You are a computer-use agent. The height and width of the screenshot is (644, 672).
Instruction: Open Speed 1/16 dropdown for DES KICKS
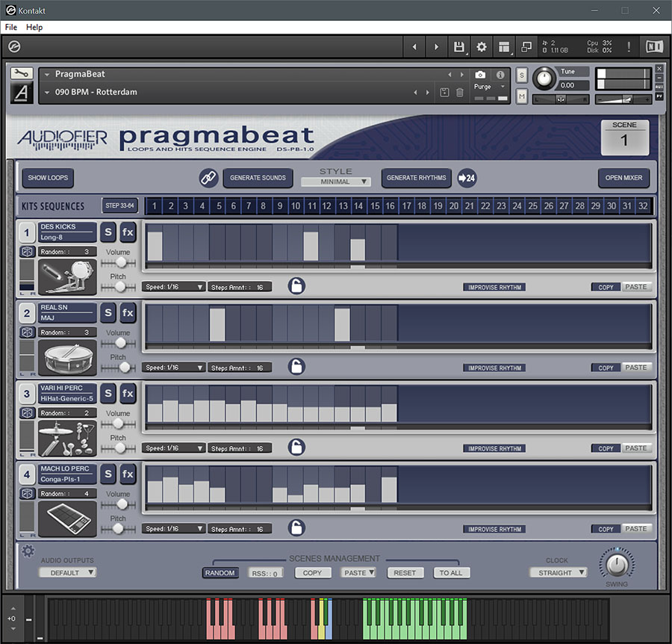click(173, 287)
